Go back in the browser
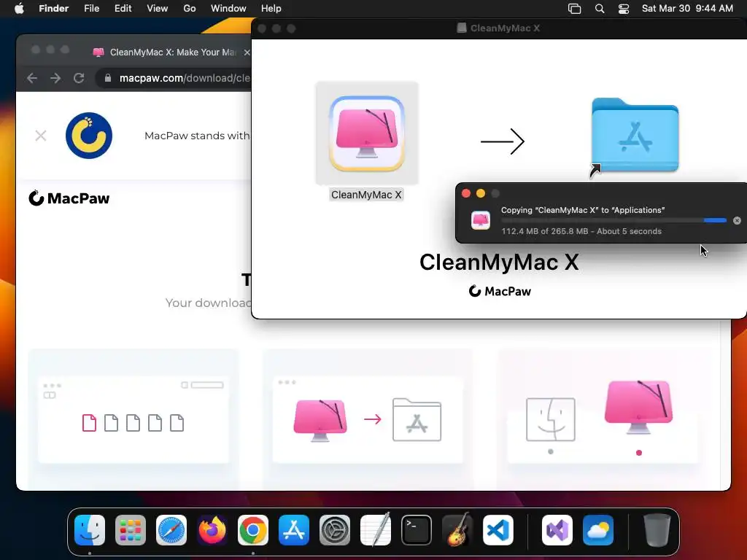This screenshot has height=560, width=747. click(32, 78)
